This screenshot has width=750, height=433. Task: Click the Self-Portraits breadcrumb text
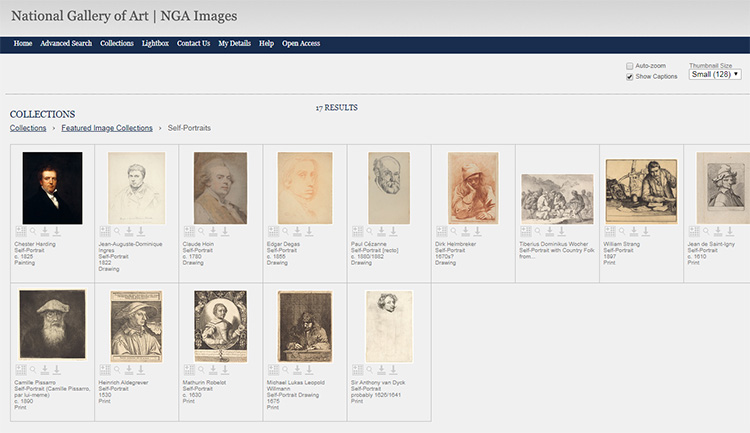[x=189, y=128]
